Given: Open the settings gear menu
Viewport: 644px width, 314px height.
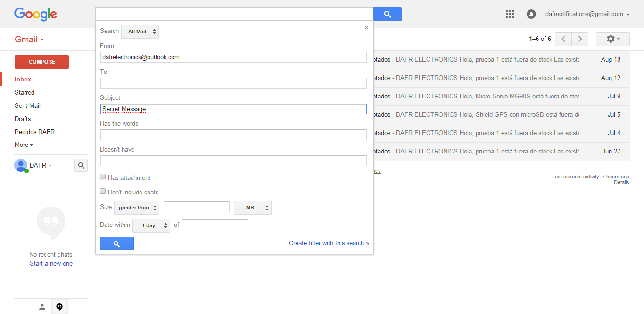Looking at the screenshot, I should (x=612, y=39).
